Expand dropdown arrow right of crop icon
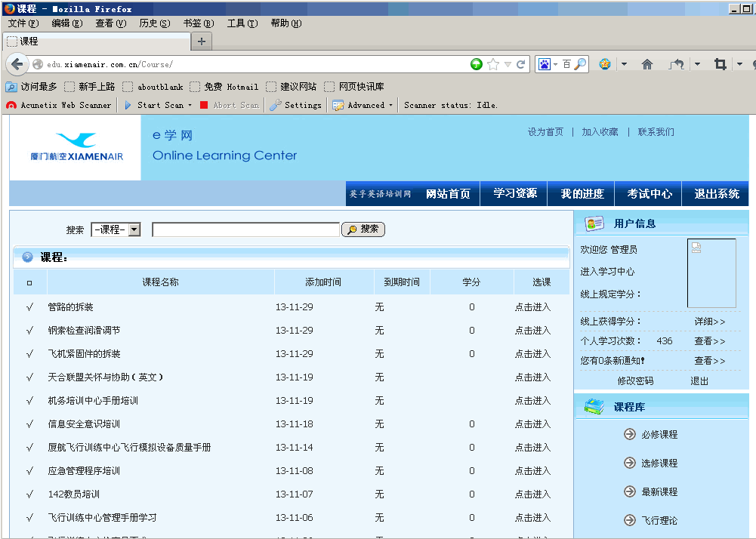This screenshot has height=539, width=756. click(x=739, y=64)
